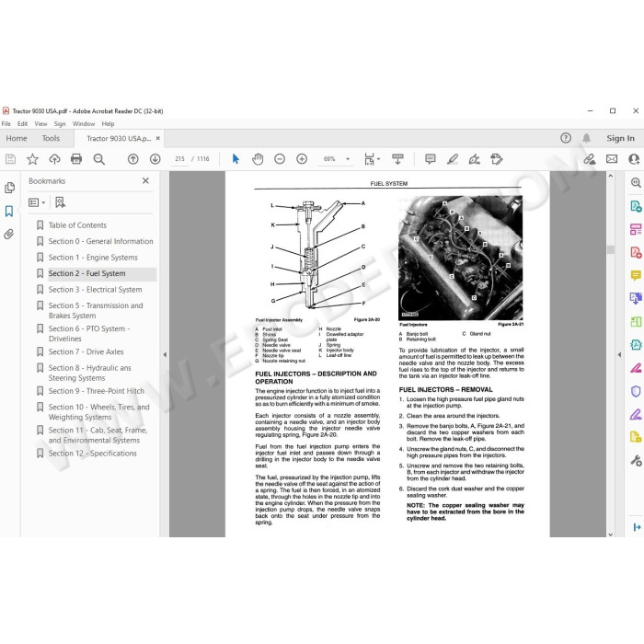
Task: Open Section 12 - Specifications bookmark
Action: click(92, 454)
